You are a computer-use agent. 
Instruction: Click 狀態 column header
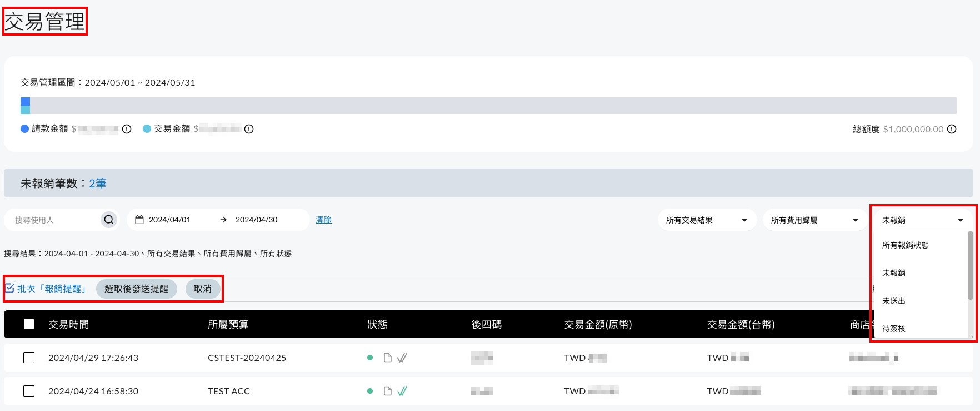pos(377,324)
